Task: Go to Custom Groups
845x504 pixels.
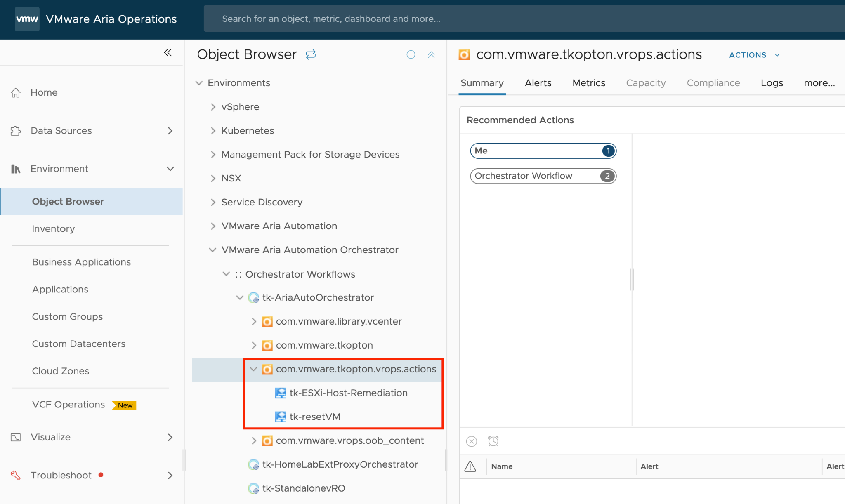Action: [67, 317]
